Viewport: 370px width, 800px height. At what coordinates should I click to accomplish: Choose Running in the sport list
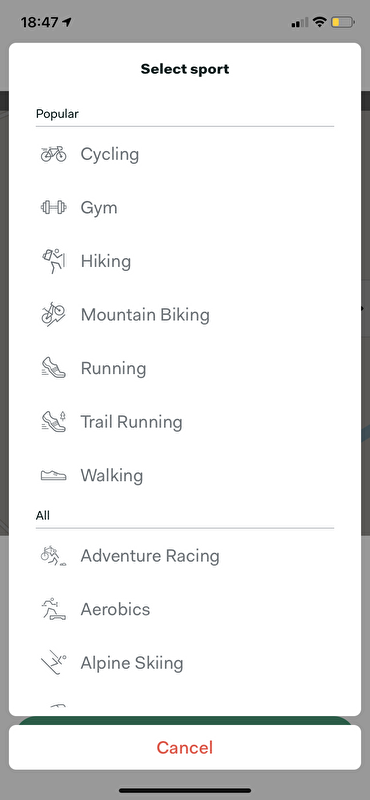(185, 368)
